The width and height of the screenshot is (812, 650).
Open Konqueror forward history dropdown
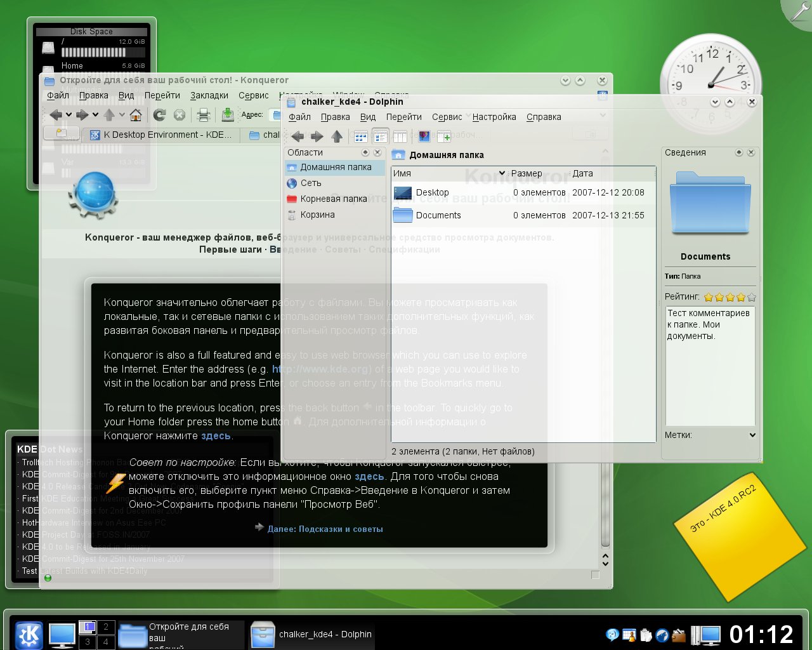(x=95, y=115)
